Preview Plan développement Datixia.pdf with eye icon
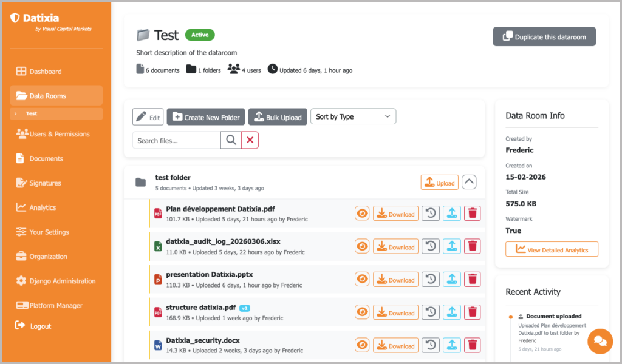 (362, 214)
